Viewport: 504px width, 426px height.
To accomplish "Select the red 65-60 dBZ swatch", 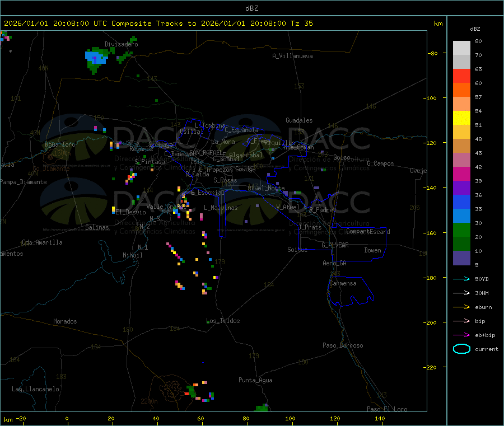I will click(x=461, y=76).
